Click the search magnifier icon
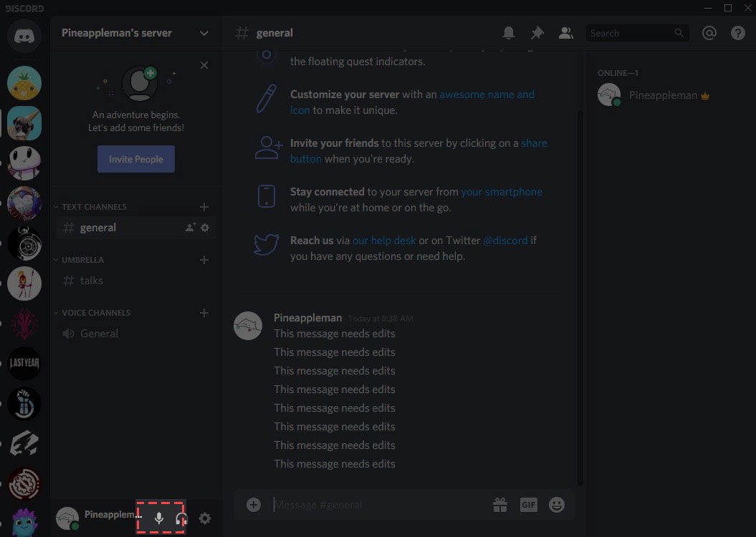Screen dimensions: 756x537 click(x=679, y=33)
